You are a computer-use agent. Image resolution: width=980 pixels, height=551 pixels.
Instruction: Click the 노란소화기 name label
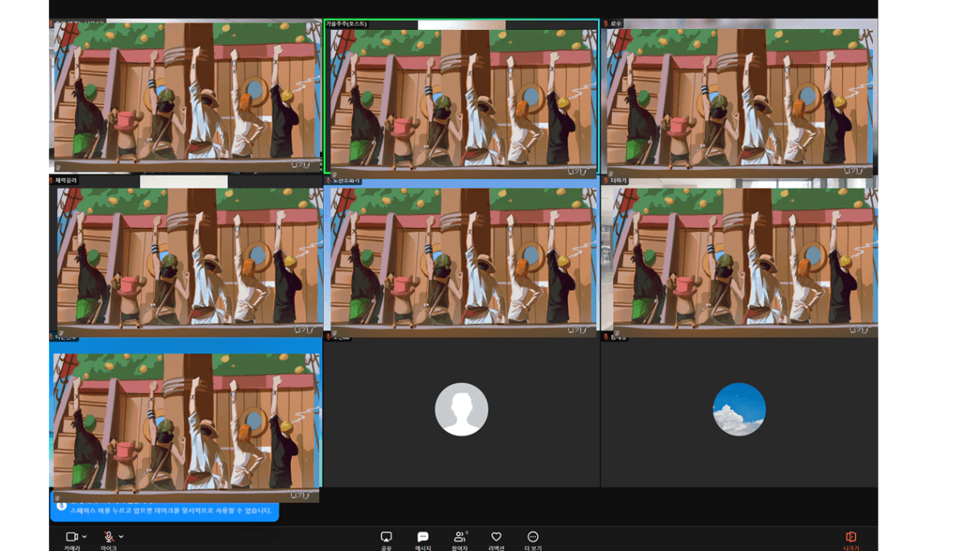pyautogui.click(x=343, y=180)
